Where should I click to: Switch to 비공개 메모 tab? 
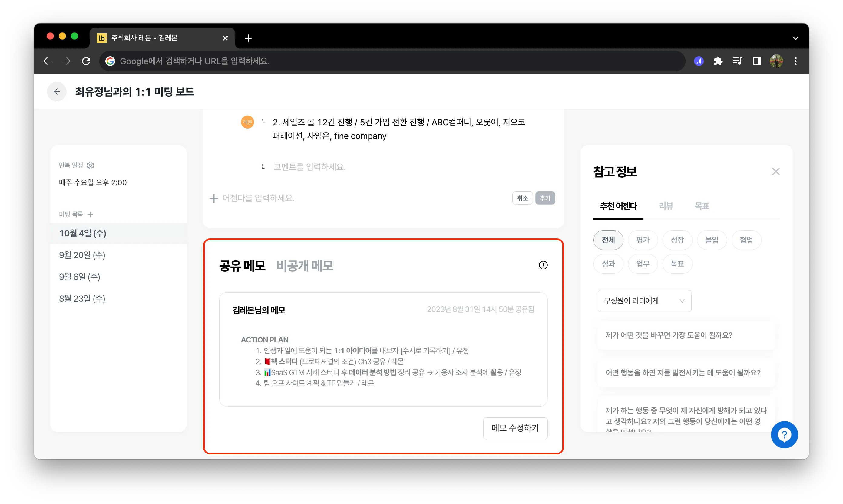pos(305,266)
